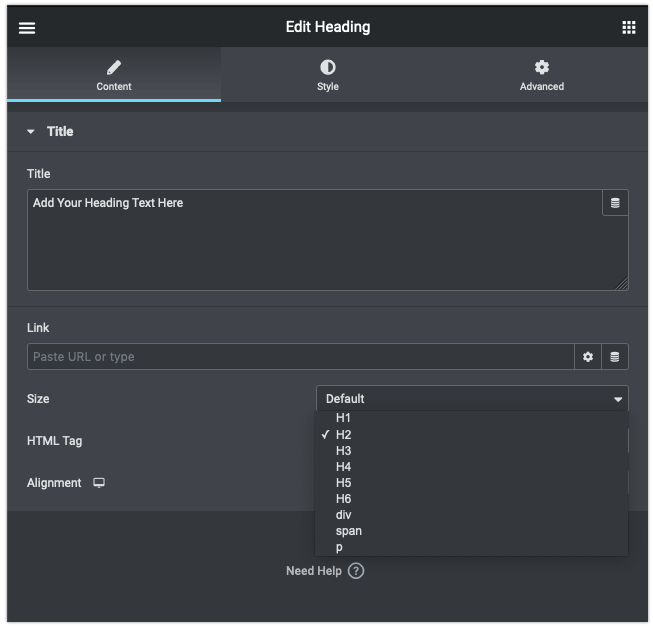Switch to the Style tab

[328, 75]
